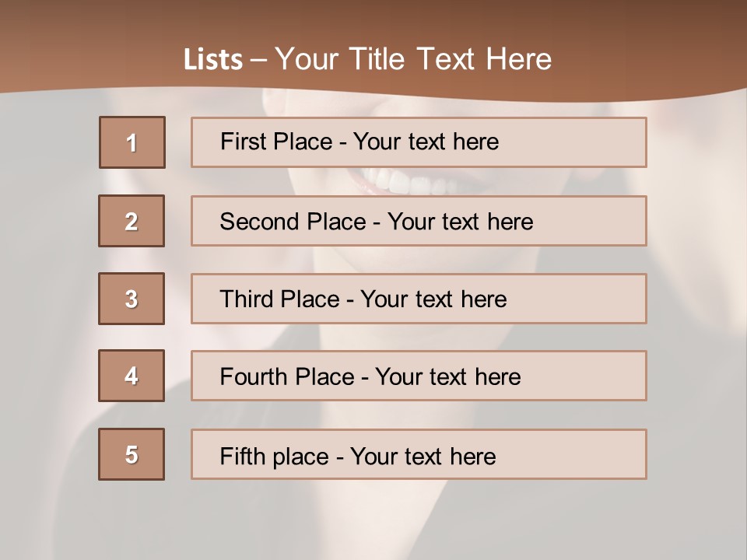Click the Second Place text bar
This screenshot has width=747, height=560.
click(419, 221)
